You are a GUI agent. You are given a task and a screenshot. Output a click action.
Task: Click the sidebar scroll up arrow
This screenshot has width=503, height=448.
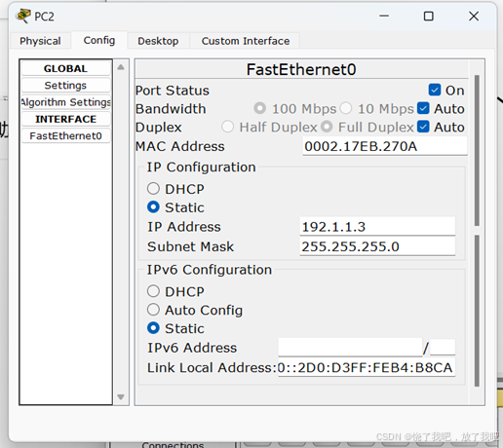click(x=121, y=67)
